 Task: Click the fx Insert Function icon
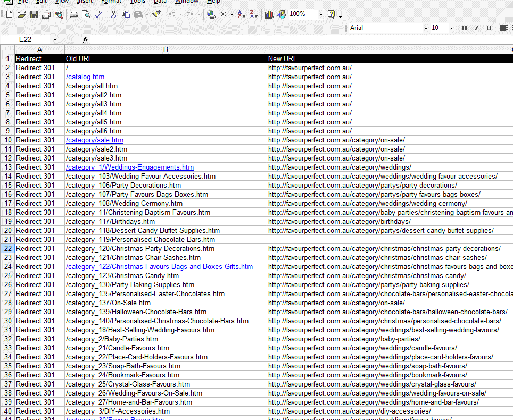(85, 39)
